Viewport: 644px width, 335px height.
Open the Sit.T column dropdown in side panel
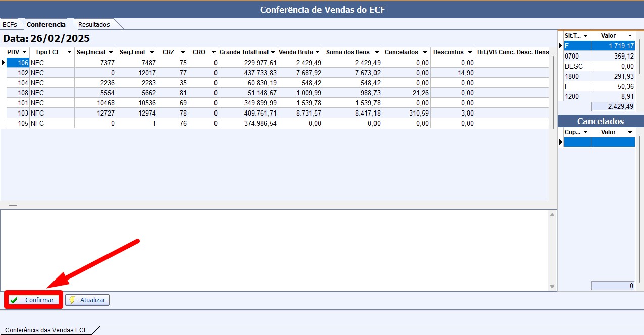pyautogui.click(x=585, y=36)
